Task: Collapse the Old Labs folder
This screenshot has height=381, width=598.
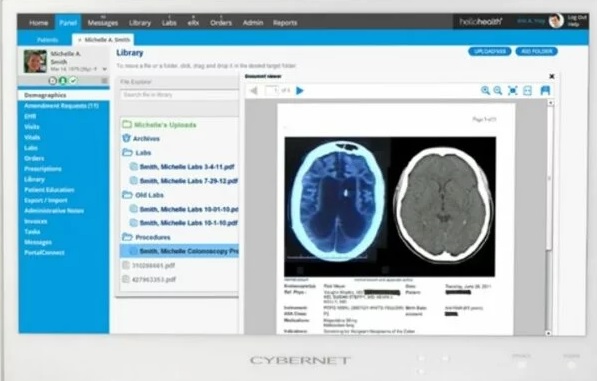Action: (127, 195)
